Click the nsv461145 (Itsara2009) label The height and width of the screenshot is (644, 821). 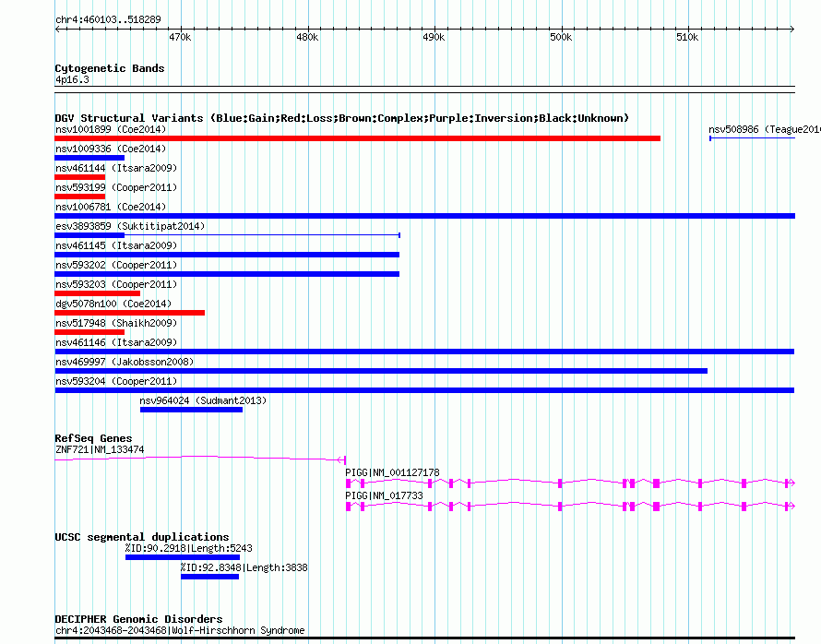(116, 245)
